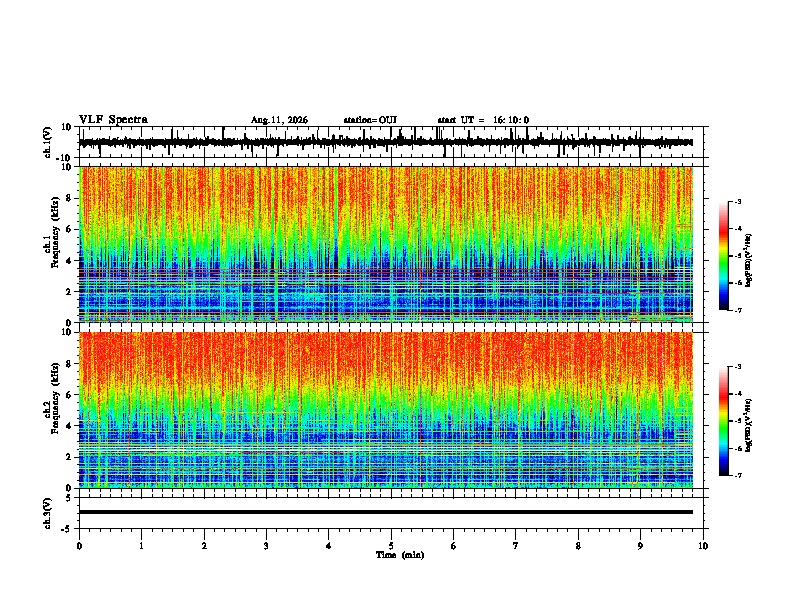
Task: Click the flat black ch.3 voltage trace
Action: pyautogui.click(x=386, y=512)
